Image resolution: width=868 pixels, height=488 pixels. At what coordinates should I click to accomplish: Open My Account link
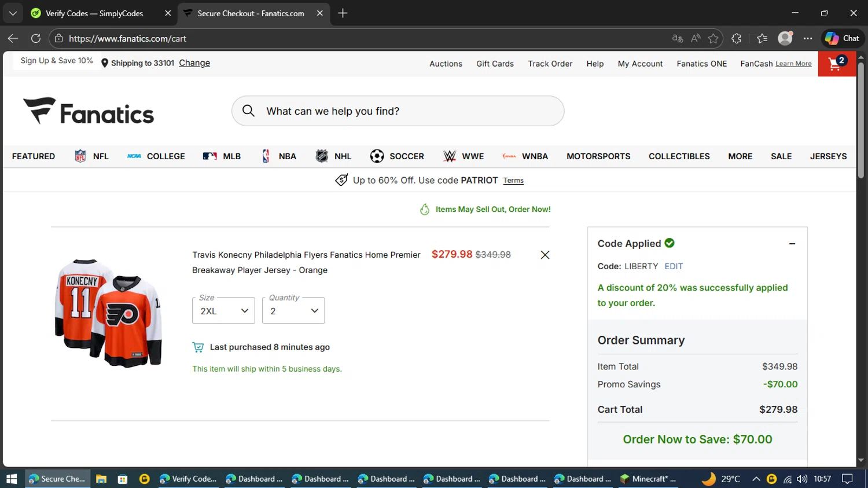point(640,64)
